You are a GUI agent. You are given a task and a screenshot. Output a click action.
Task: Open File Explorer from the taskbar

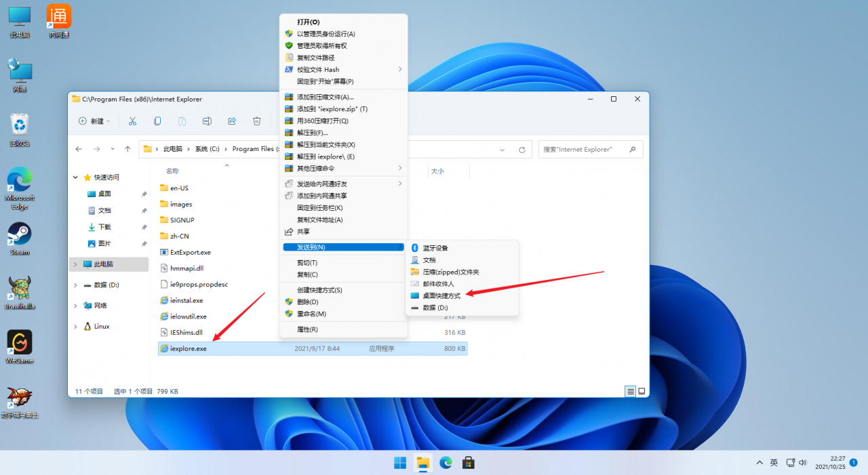pos(423,463)
